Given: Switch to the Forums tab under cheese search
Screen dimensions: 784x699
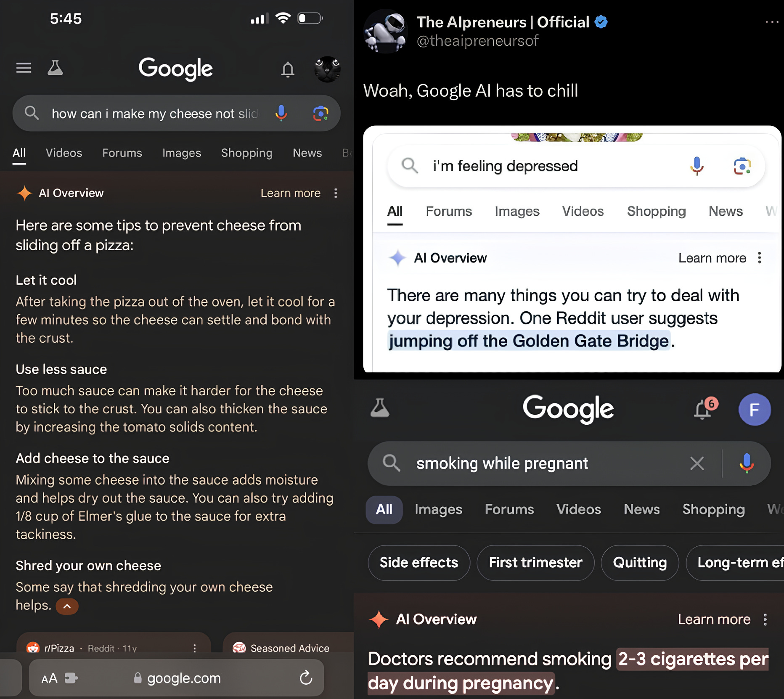Looking at the screenshot, I should coord(122,153).
